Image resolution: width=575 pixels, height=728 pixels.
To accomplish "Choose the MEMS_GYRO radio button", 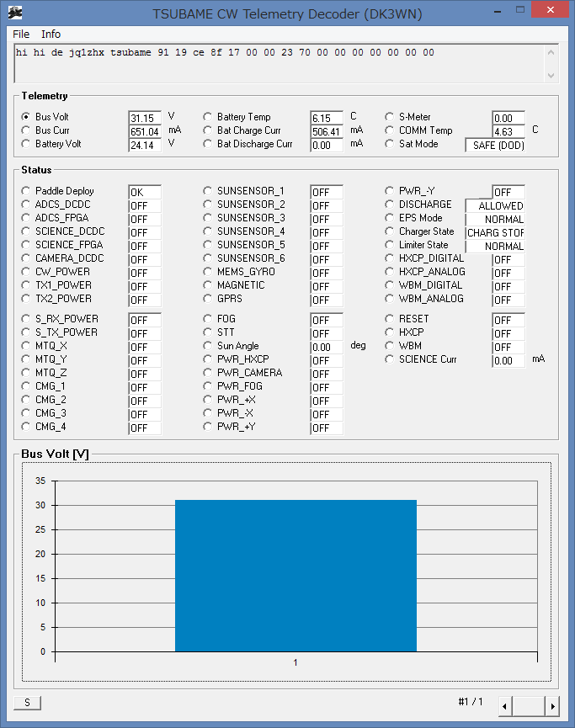I will click(x=208, y=272).
